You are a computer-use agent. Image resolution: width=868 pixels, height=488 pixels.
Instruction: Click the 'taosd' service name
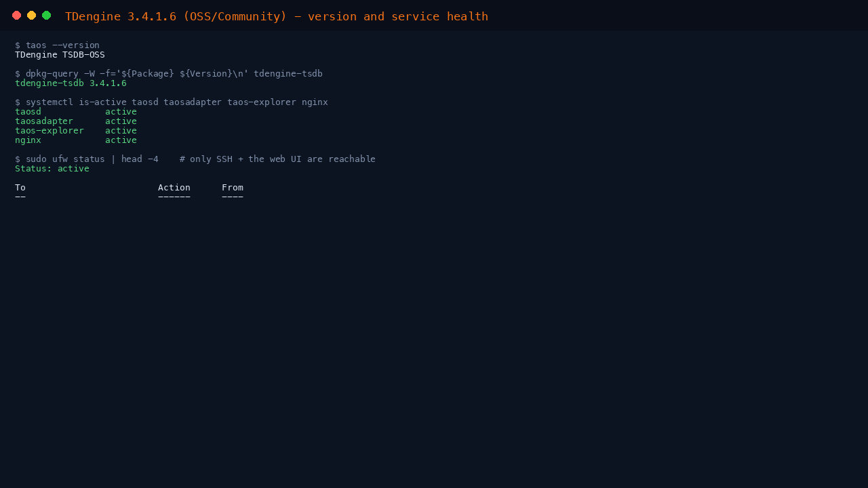pyautogui.click(x=28, y=112)
